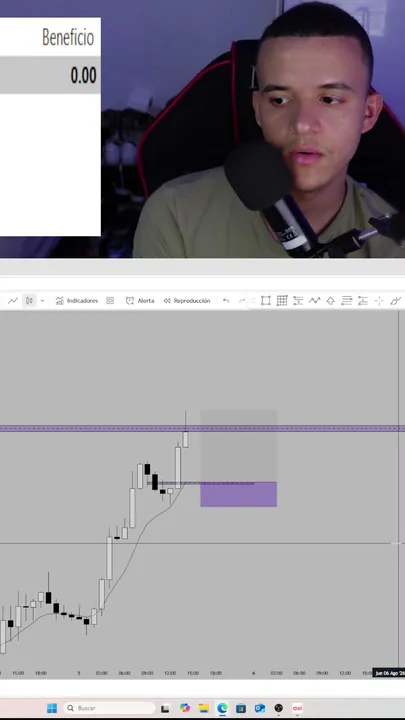Select the candlestick chart type button
The image size is (405, 720).
coord(29,301)
